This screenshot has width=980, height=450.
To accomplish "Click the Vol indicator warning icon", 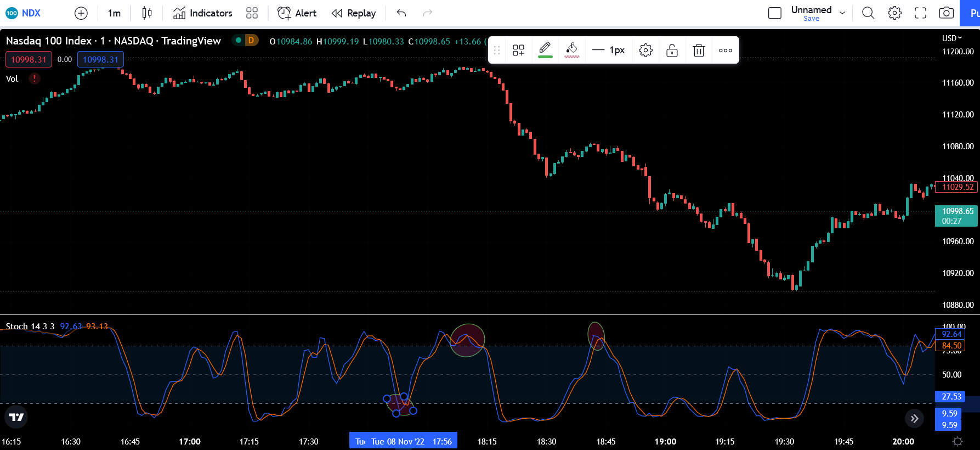I will pyautogui.click(x=34, y=78).
